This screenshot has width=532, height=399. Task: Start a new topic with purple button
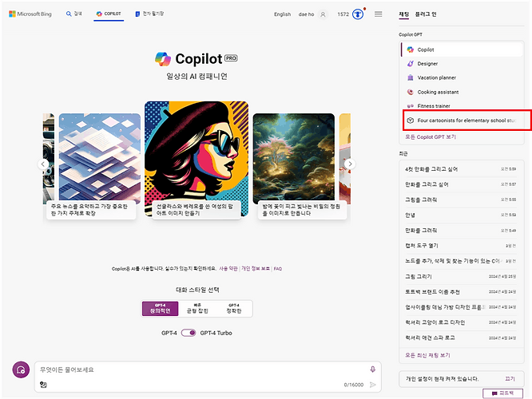point(21,369)
